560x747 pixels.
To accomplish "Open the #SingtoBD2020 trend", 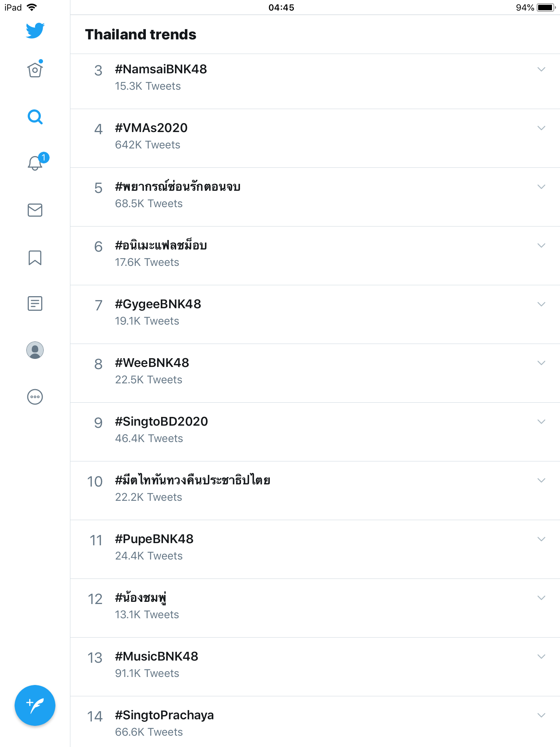I will [x=161, y=422].
